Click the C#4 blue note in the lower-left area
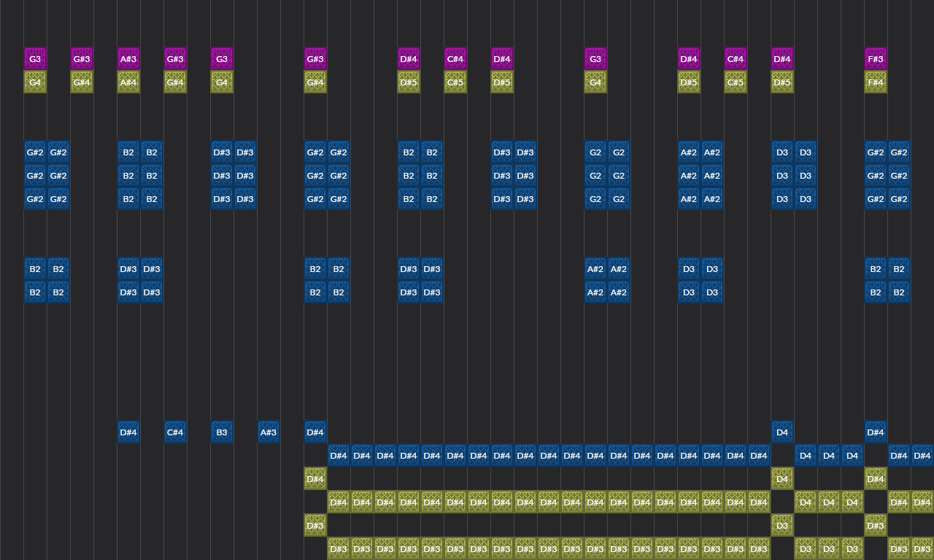 click(174, 432)
